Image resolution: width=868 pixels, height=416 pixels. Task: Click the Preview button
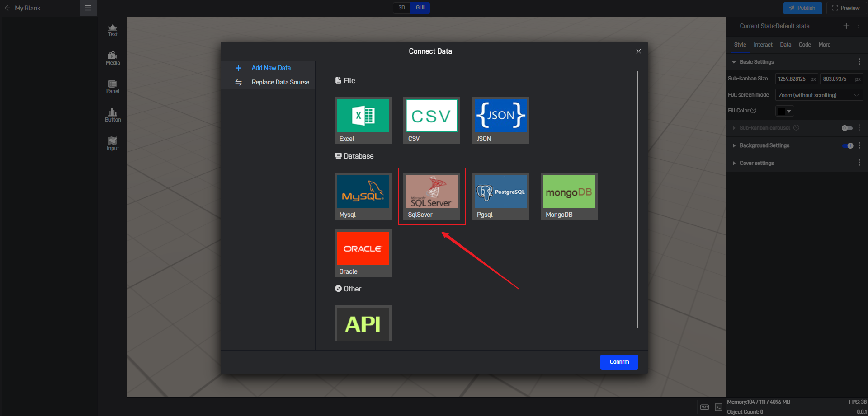[x=846, y=8]
